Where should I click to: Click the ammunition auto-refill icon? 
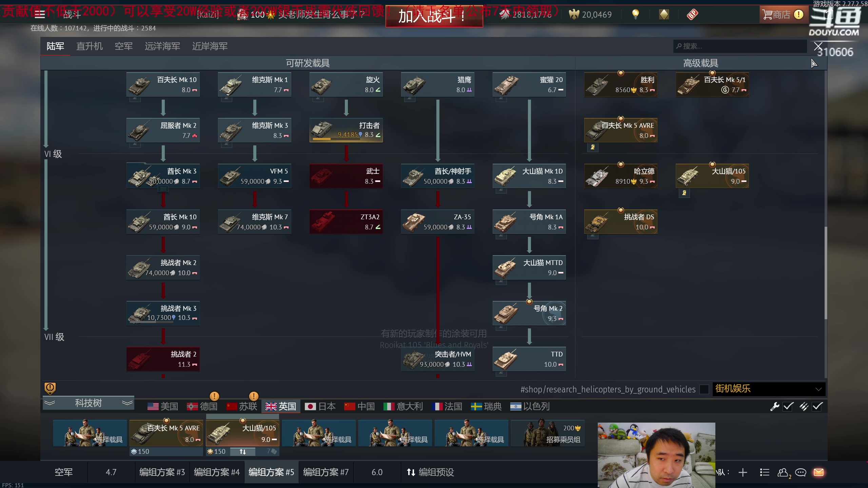coord(804,406)
